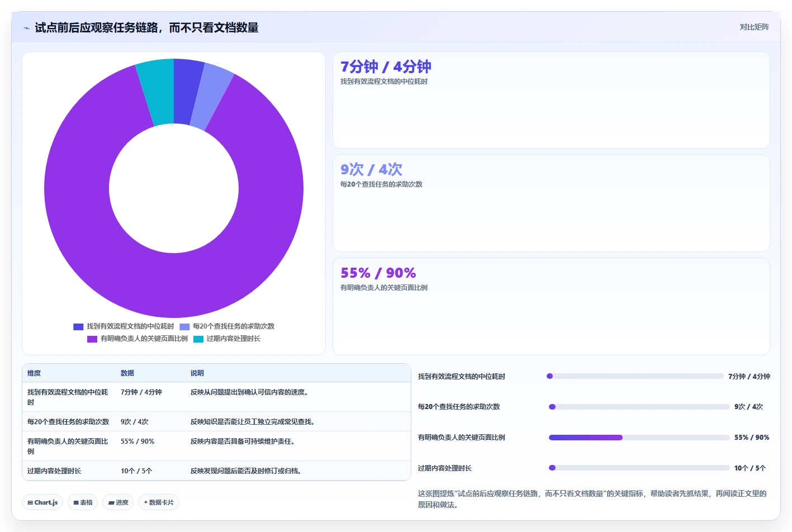Click the Chart.js tag chip
792x532 pixels.
pyautogui.click(x=42, y=502)
